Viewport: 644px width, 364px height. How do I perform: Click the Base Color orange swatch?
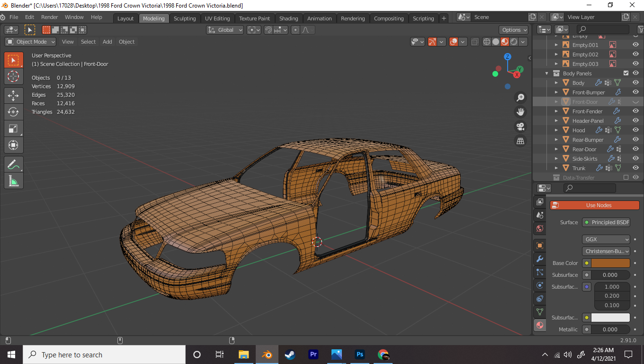coord(610,263)
